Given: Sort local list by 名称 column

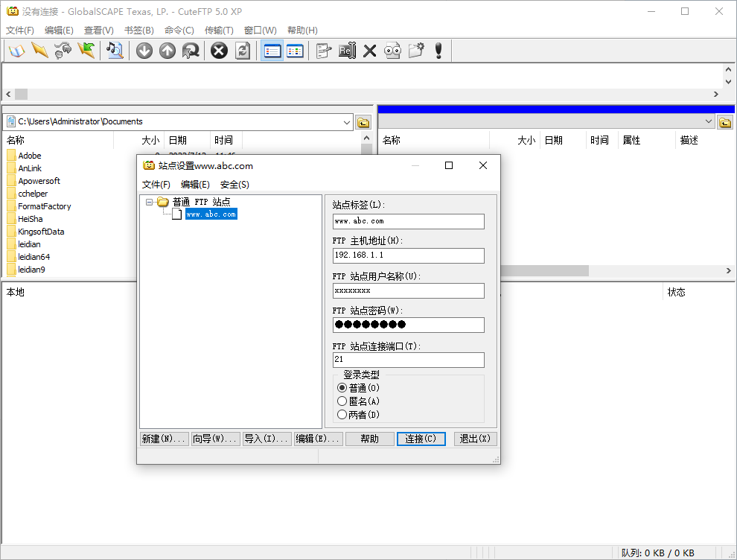Looking at the screenshot, I should pyautogui.click(x=58, y=140).
